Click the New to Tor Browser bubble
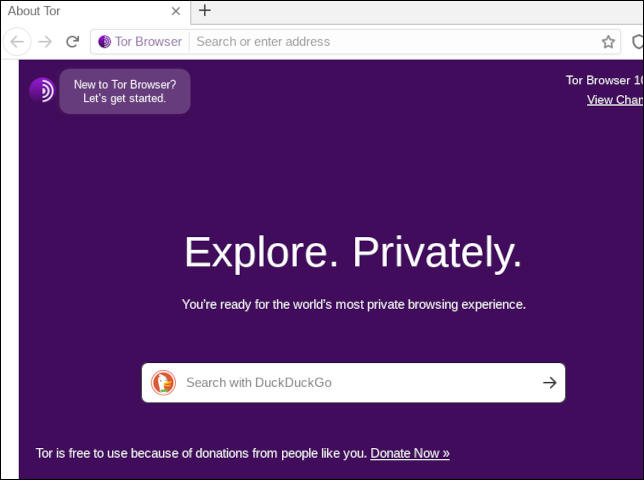This screenshot has width=644, height=480. (125, 92)
